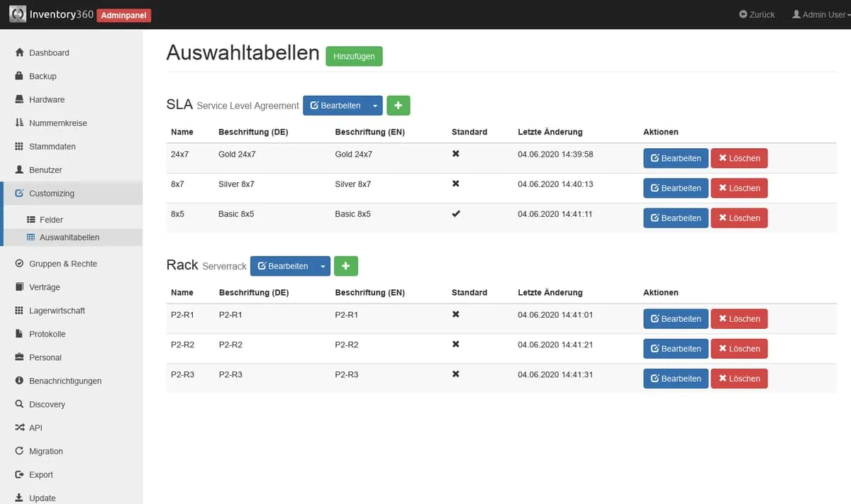The width and height of the screenshot is (851, 504).
Task: Open the Felder submenu item
Action: (x=51, y=220)
